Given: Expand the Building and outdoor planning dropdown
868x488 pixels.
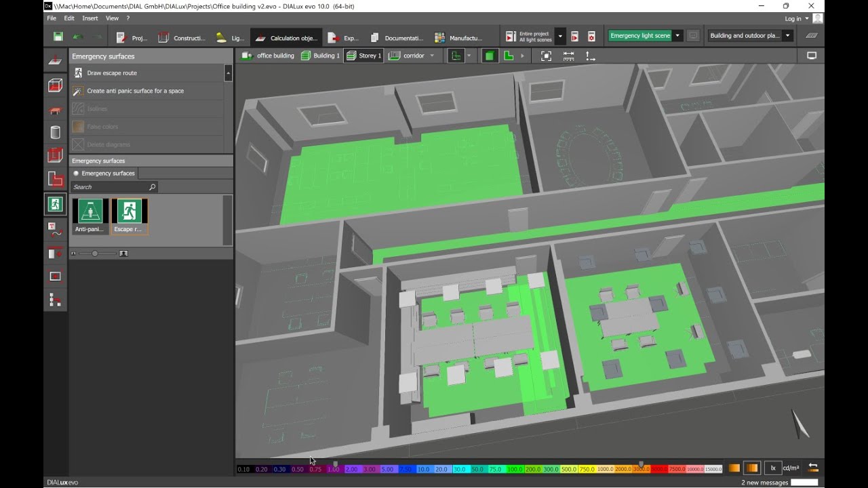Looking at the screenshot, I should click(x=787, y=36).
